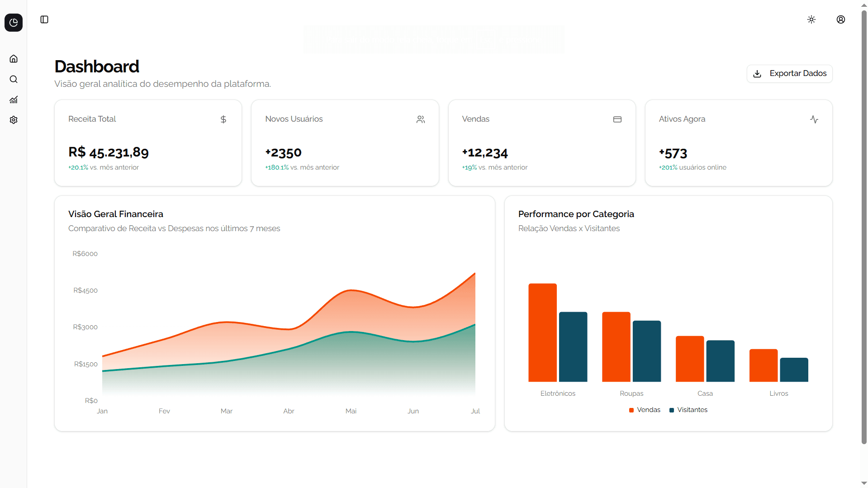The image size is (868, 488).
Task: Click the Exportar Dados button
Action: pyautogui.click(x=789, y=73)
